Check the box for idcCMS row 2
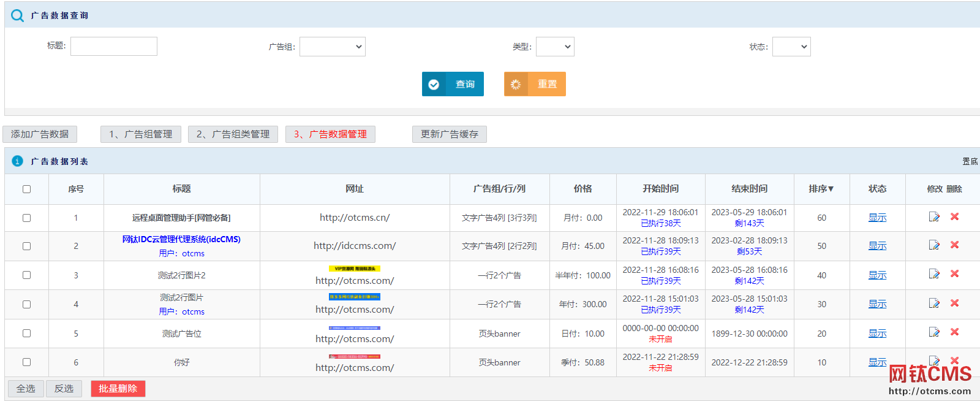The image size is (980, 401). coord(26,246)
